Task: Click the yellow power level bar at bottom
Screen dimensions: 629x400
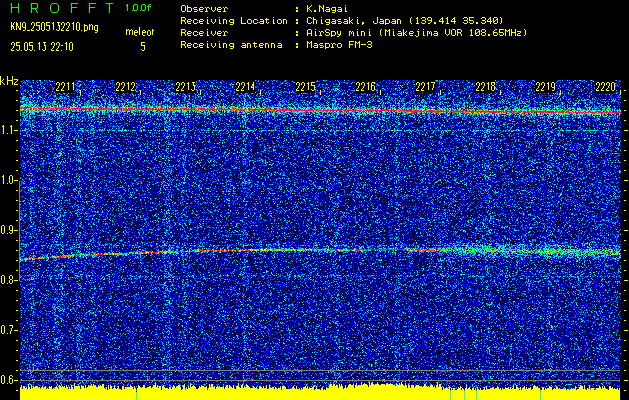Action: point(320,393)
